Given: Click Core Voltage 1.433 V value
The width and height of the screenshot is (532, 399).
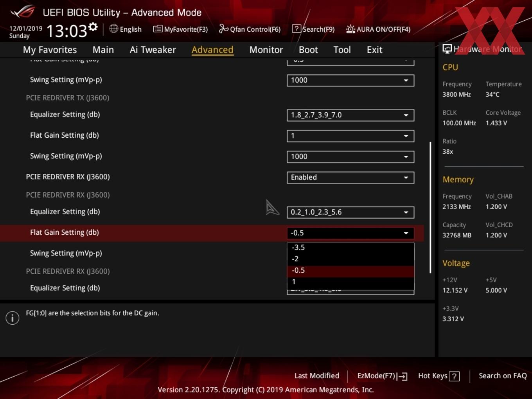Looking at the screenshot, I should click(x=496, y=123).
